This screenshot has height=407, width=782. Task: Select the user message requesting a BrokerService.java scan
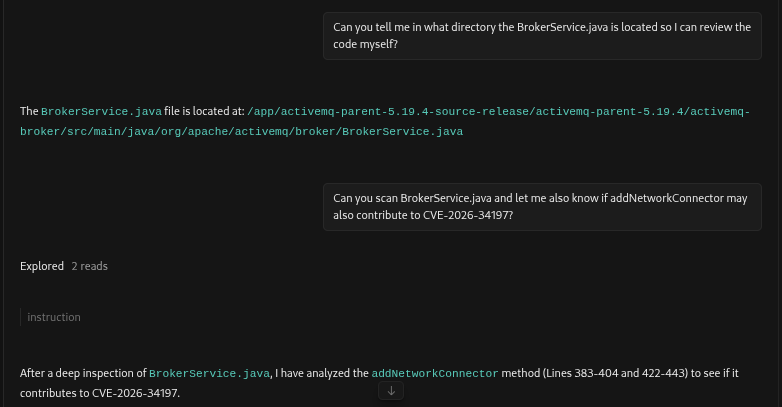click(x=540, y=207)
